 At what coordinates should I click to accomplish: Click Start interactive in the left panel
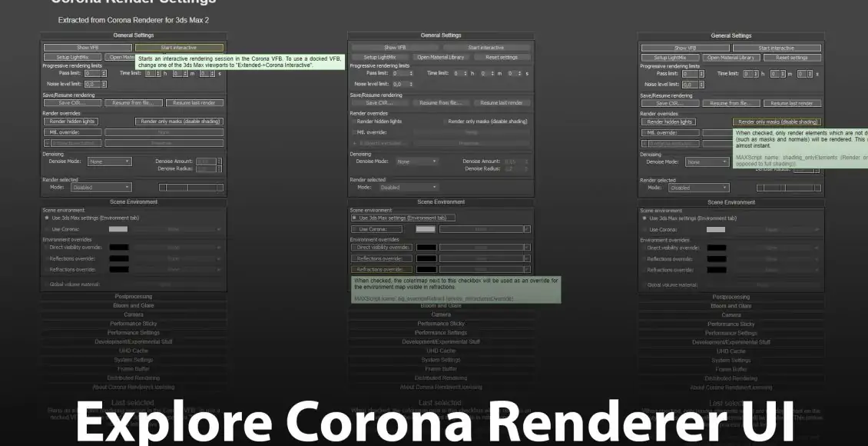(x=178, y=48)
